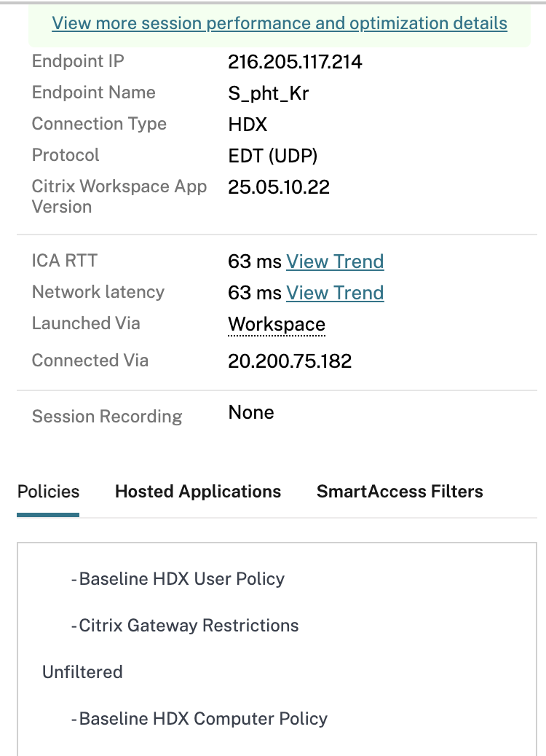
Task: Click the endpoint name S_pht_Kr
Action: (268, 93)
